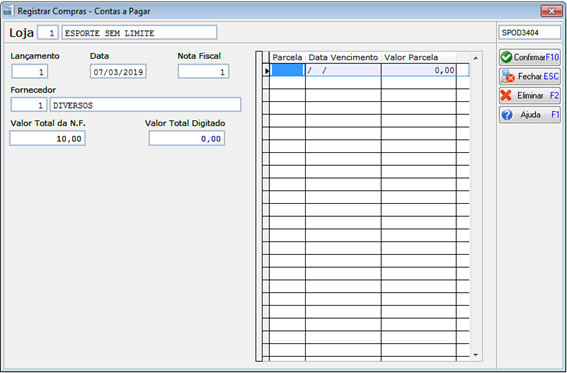567x373 pixels.
Task: Click the Data Vencimento column header
Action: click(x=343, y=57)
